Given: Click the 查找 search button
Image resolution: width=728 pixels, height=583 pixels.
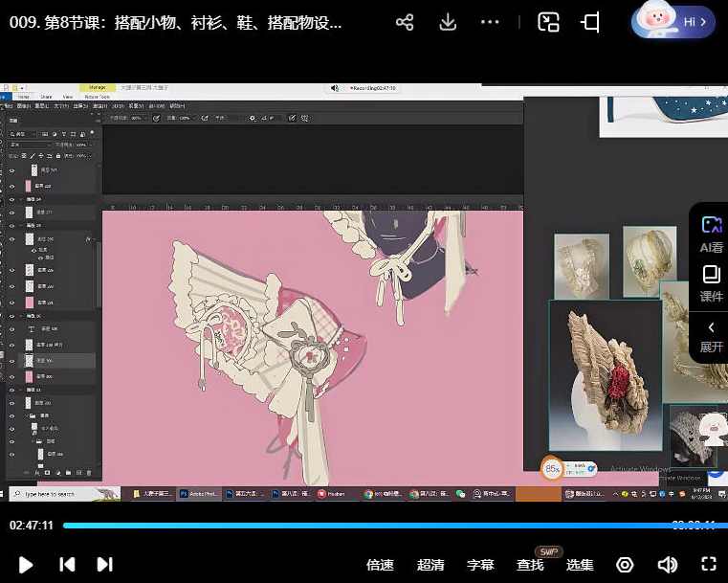Looking at the screenshot, I should [x=530, y=565].
